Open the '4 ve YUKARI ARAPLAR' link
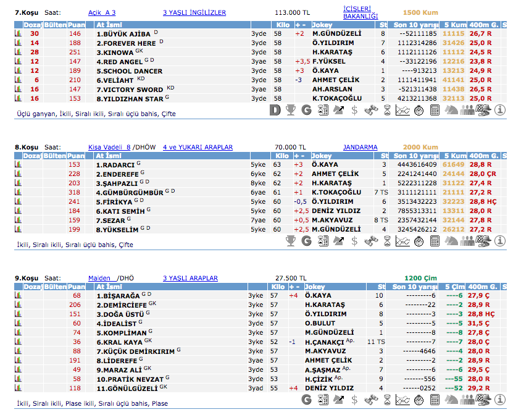529x420 pixels. (198, 148)
